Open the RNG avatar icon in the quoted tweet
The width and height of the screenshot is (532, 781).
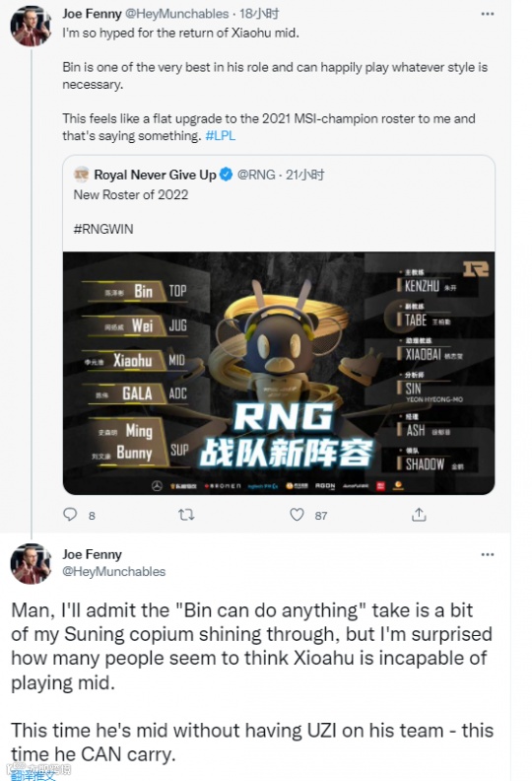(81, 175)
